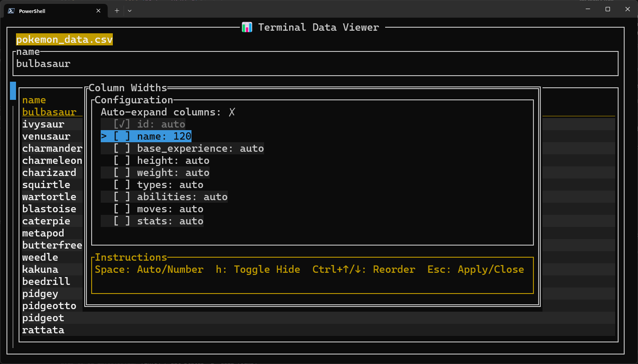638x364 pixels.
Task: Close the PowerShell tab
Action: click(99, 11)
